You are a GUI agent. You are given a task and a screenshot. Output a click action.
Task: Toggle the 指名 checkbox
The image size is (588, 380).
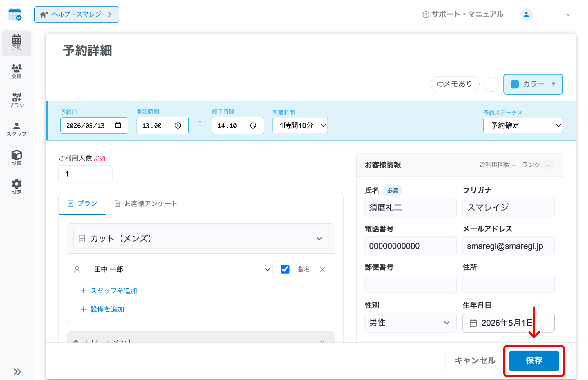(x=285, y=269)
